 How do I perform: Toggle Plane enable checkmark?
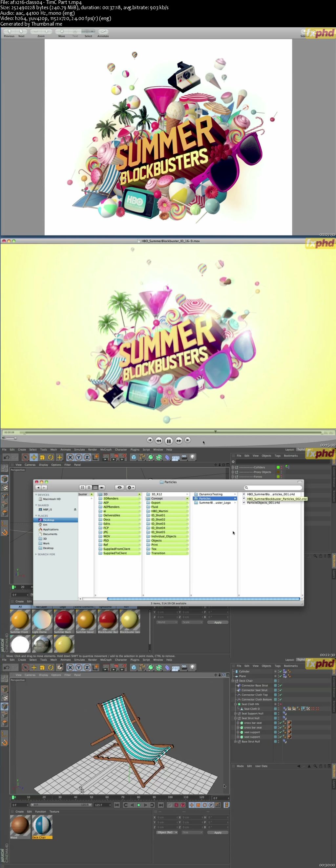point(281,676)
